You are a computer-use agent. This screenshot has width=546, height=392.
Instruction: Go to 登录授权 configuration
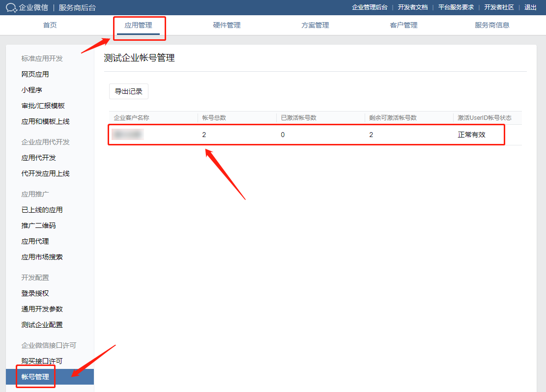35,293
